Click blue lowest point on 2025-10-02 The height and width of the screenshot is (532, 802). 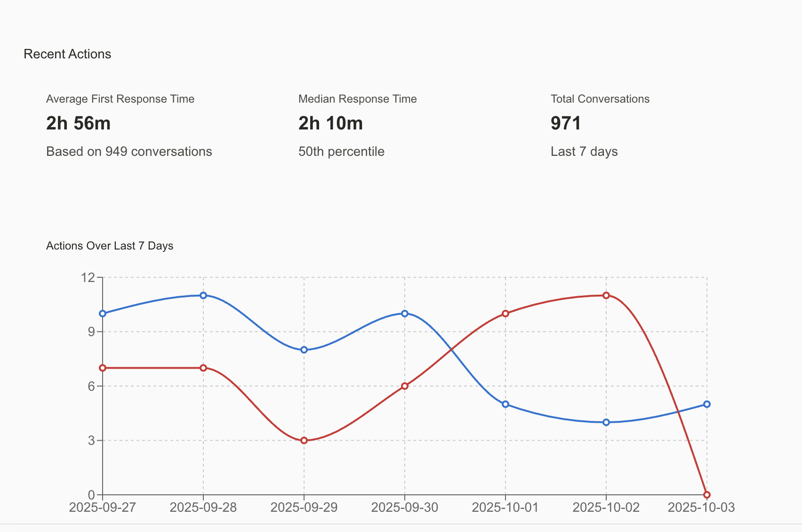(x=606, y=422)
